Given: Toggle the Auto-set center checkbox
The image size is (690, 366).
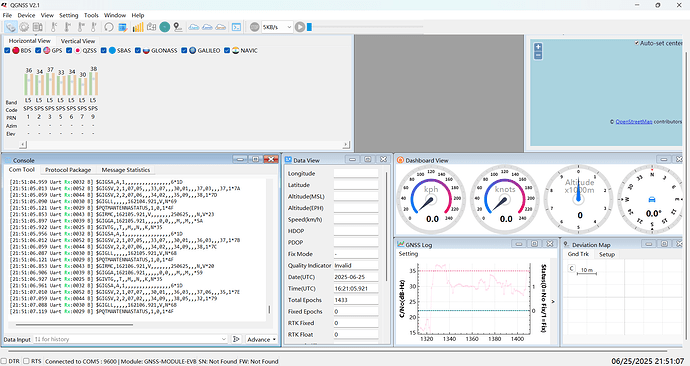Looking at the screenshot, I should (x=637, y=43).
